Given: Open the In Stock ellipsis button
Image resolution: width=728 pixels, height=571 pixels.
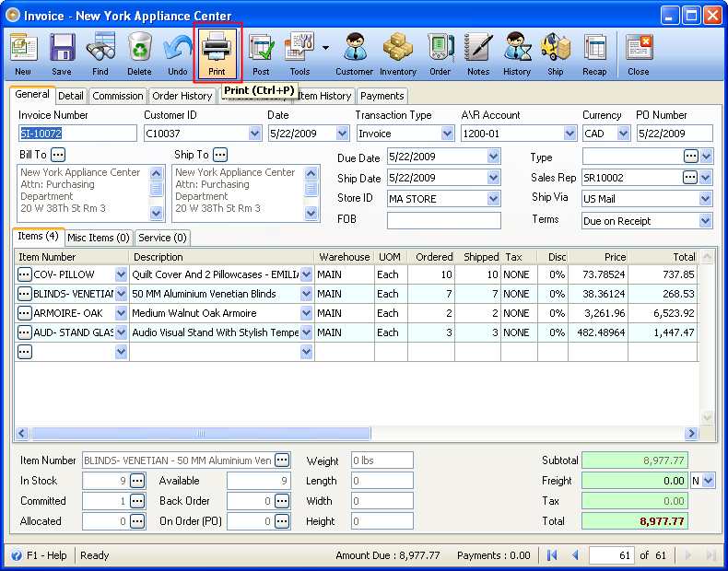Looking at the screenshot, I should point(137,481).
